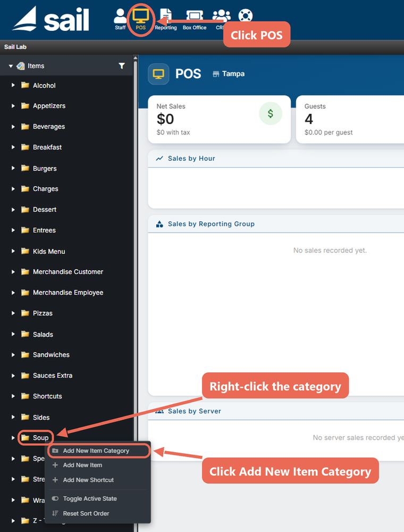Click the Sales by Reporting Group shapes icon
This screenshot has height=532, width=404.
click(159, 224)
